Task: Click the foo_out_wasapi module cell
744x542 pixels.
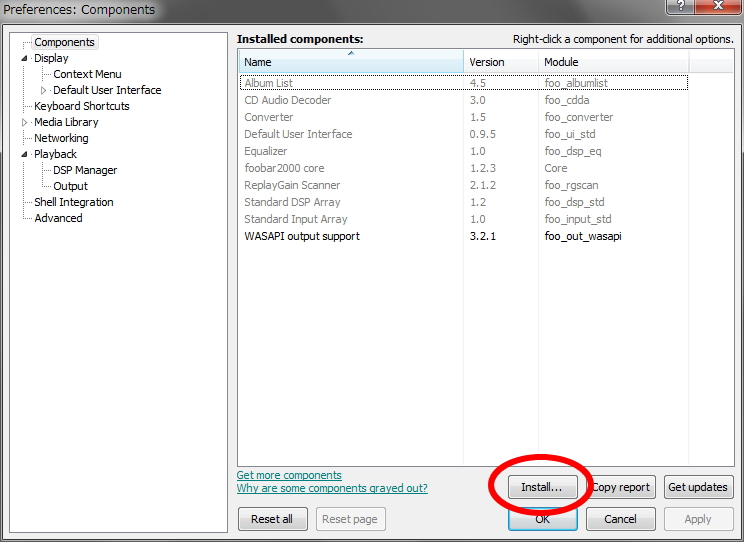Action: [x=583, y=236]
